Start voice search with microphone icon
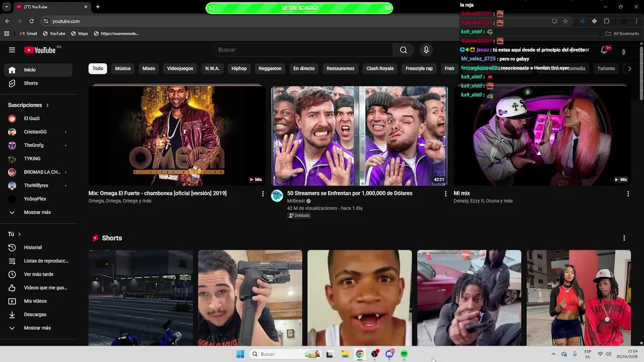The image size is (644, 362). click(x=426, y=50)
